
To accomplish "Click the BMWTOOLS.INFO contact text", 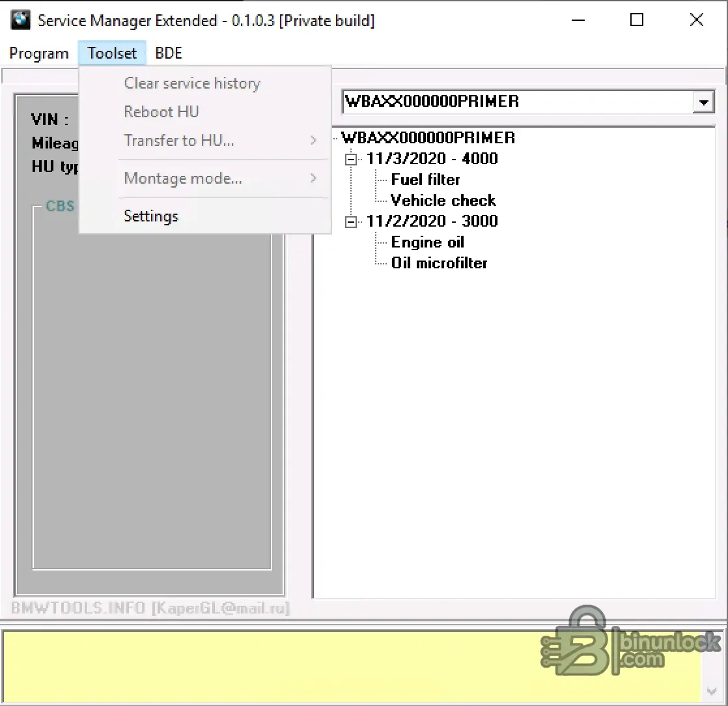I will tap(150, 608).
